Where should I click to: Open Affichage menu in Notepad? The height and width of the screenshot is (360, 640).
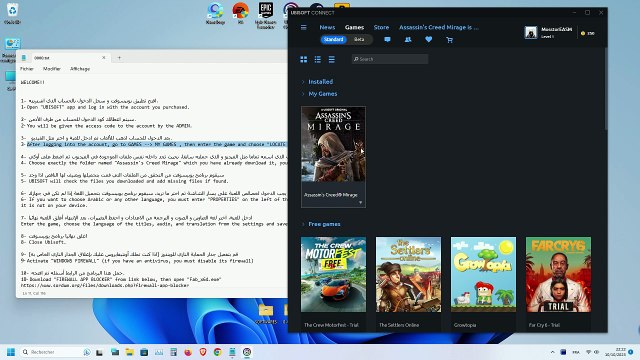[80, 69]
